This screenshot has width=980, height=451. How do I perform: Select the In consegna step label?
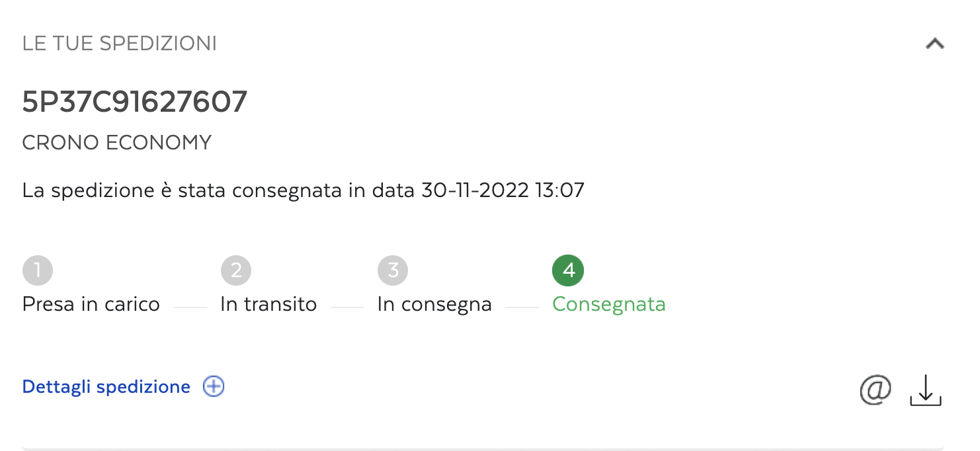click(x=434, y=304)
